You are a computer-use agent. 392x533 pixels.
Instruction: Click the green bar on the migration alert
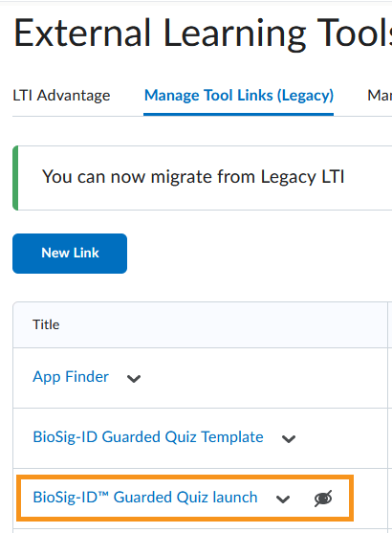point(15,178)
